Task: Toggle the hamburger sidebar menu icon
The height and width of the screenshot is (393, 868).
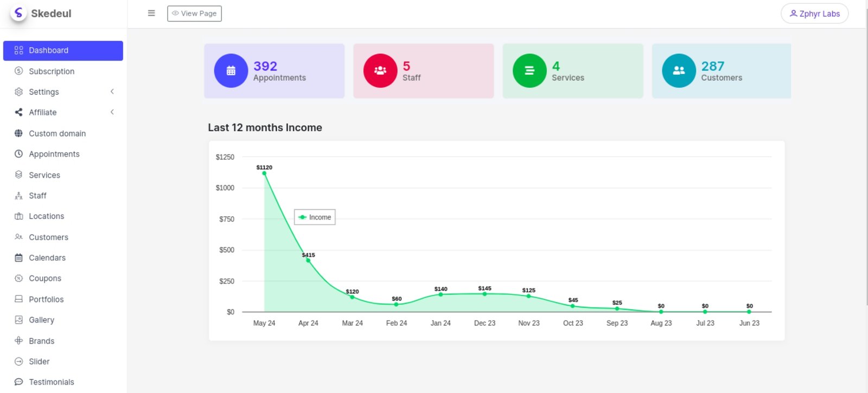Action: (151, 13)
